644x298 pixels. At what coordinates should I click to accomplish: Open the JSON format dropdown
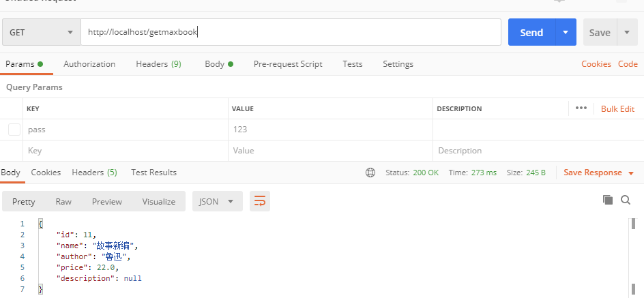point(217,202)
